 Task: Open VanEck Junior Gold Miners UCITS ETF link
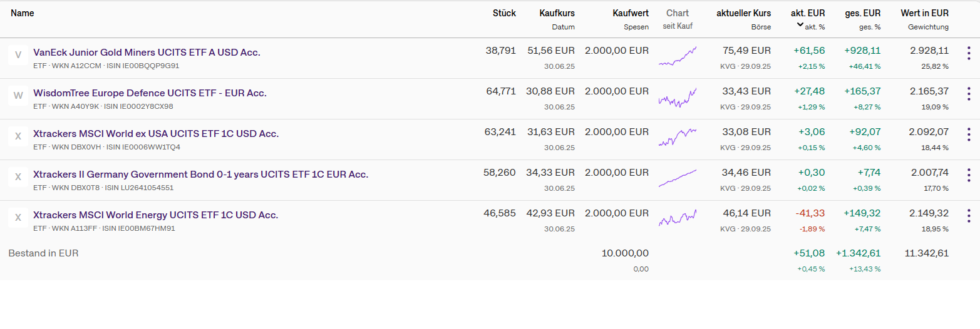pos(147,53)
